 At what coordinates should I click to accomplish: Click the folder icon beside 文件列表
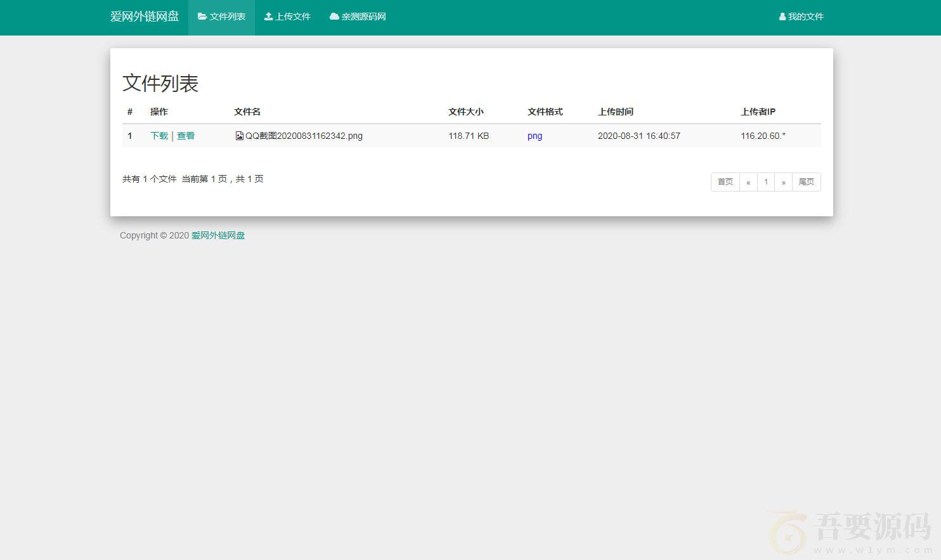click(x=202, y=16)
